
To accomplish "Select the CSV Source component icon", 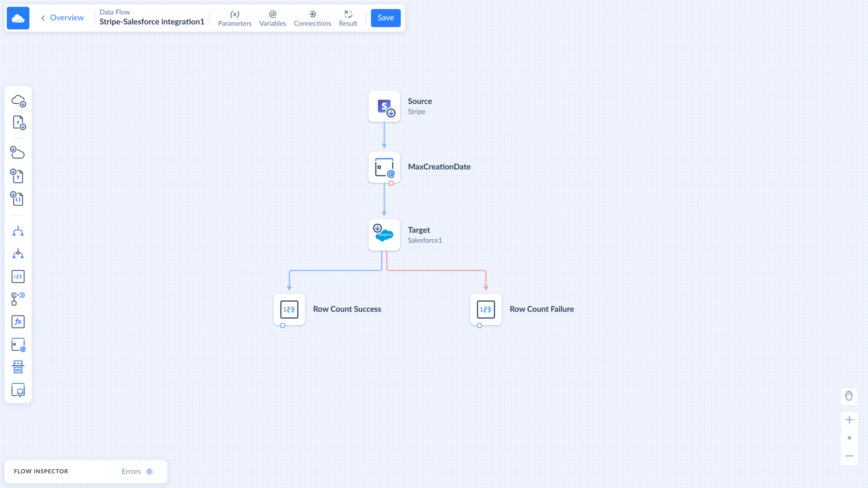I will (18, 123).
